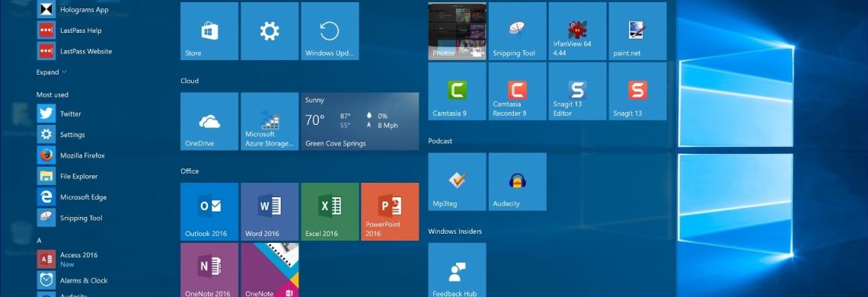Select the Most used section heading

[53, 94]
